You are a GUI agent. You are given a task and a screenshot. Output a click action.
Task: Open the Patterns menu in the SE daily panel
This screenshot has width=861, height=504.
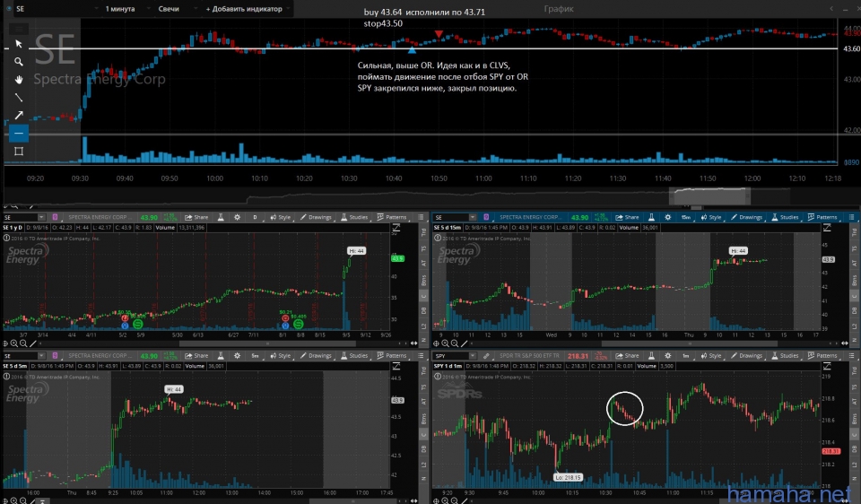pyautogui.click(x=392, y=217)
